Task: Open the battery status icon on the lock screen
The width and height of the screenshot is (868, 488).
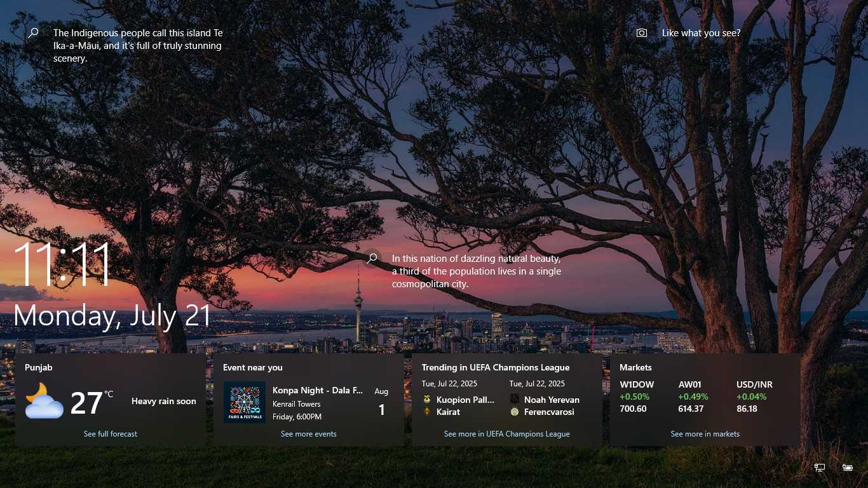Action: click(847, 468)
